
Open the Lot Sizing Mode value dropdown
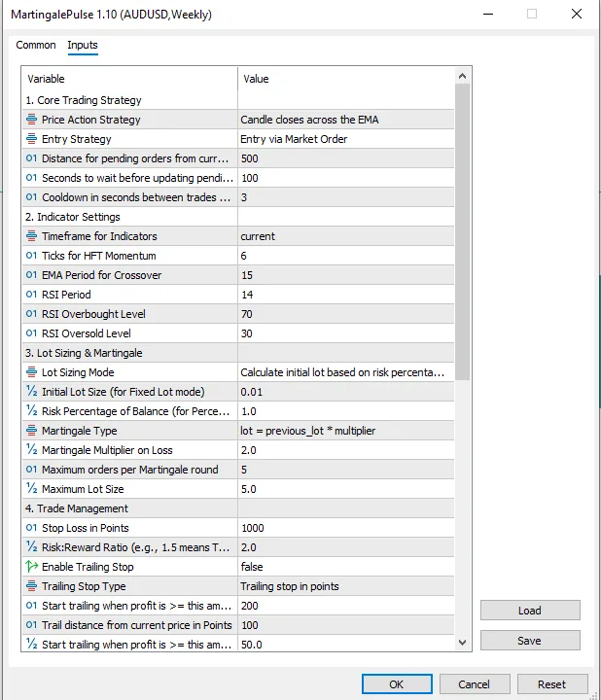pos(346,372)
